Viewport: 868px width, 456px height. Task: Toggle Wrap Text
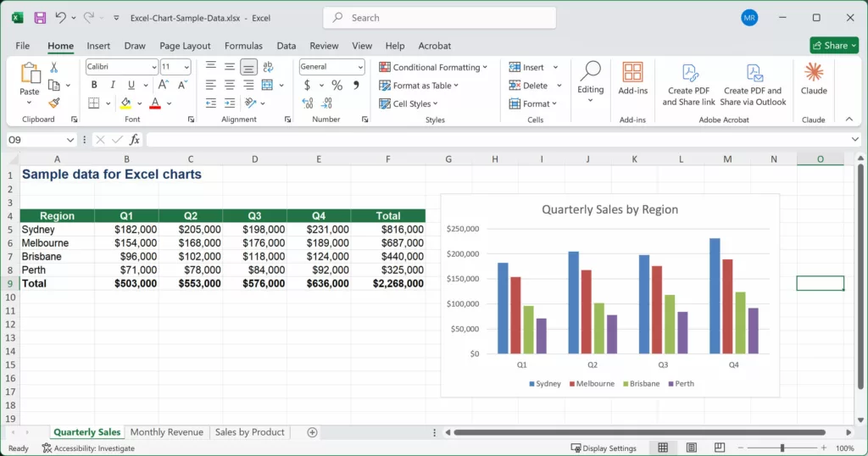(x=268, y=67)
